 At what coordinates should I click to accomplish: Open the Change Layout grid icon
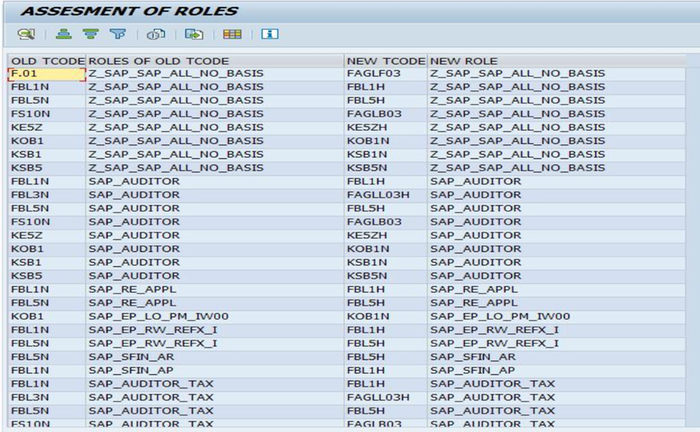coord(231,34)
